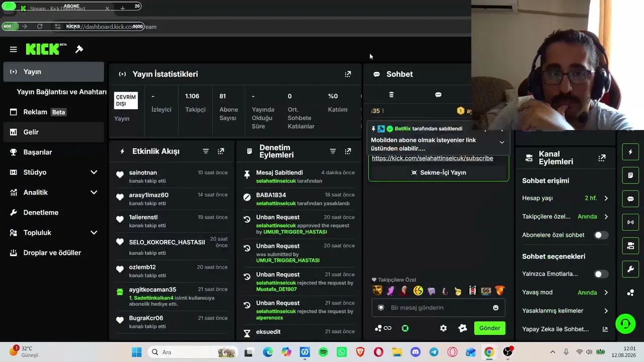
Task: Click the chat bubble icon under Sohbet header
Action: coord(438,95)
